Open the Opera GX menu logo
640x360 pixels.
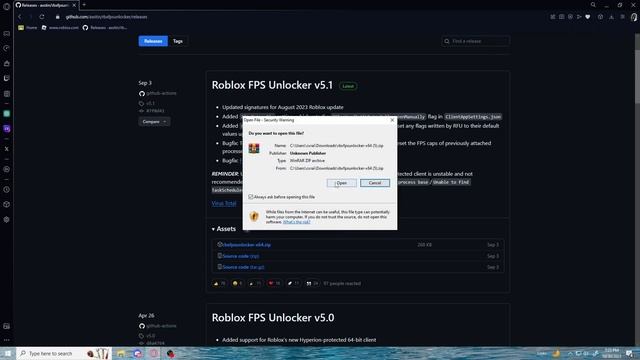(x=7, y=6)
